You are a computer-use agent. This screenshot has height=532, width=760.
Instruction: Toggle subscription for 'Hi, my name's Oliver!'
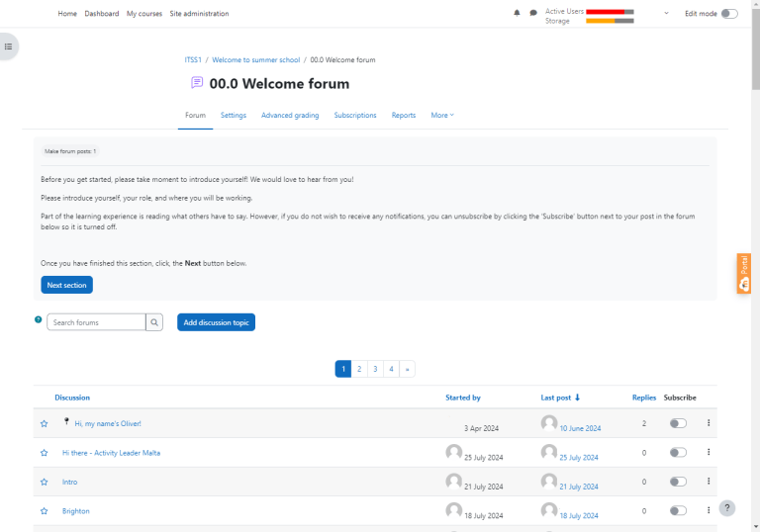coord(678,424)
